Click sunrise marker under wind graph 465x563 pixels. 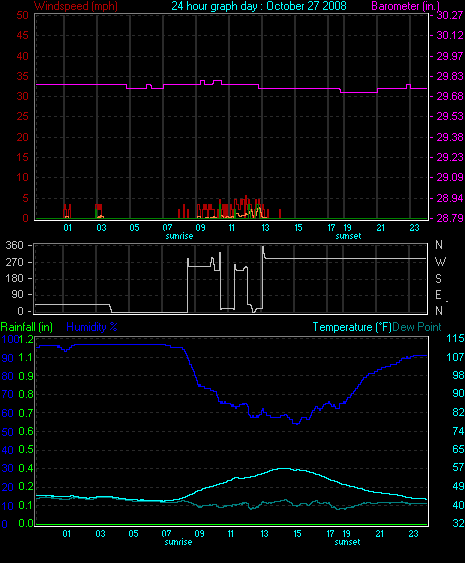179,236
